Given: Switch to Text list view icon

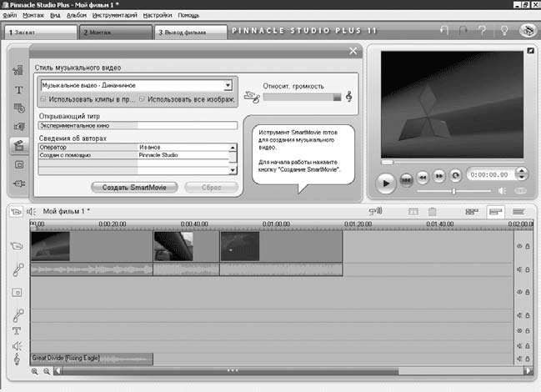Looking at the screenshot, I should (518, 214).
